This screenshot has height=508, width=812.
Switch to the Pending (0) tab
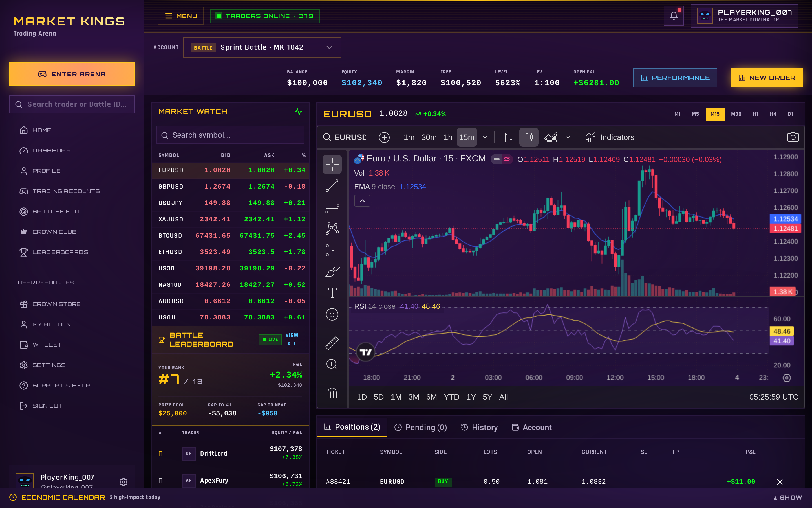point(420,427)
